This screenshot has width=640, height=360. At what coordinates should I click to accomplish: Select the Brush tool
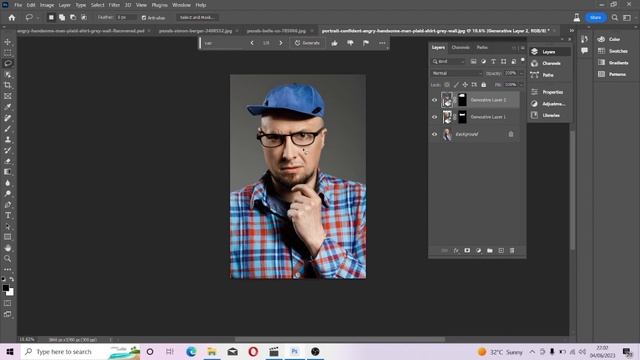(x=8, y=129)
